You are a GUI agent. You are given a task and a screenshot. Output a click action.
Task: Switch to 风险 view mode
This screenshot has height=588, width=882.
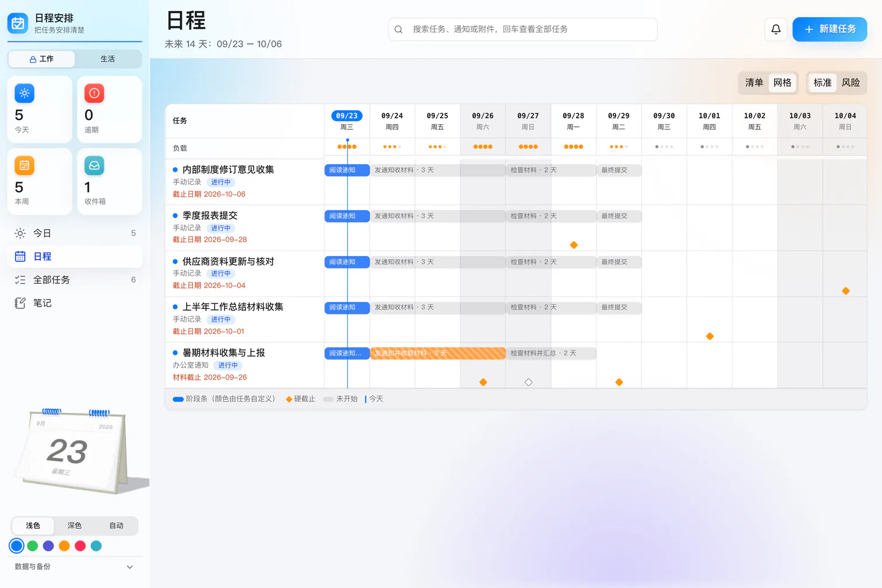850,83
